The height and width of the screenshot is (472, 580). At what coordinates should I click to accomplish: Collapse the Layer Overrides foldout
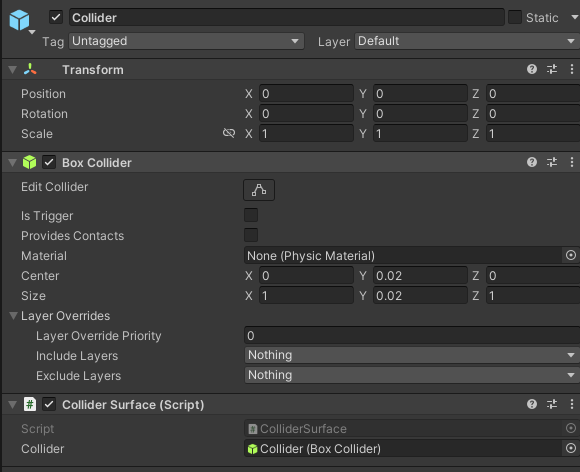[13, 316]
